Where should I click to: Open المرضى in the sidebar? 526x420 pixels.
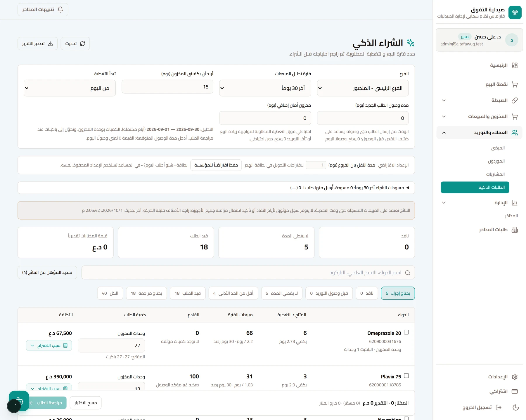498,148
